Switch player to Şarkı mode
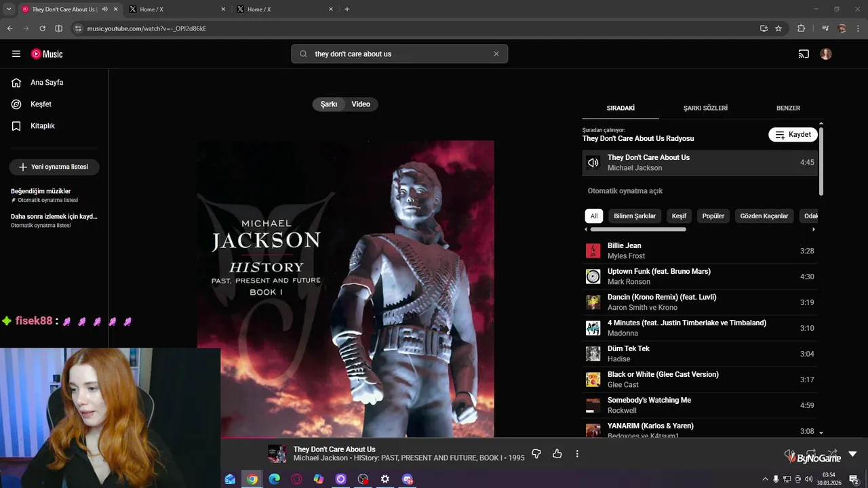868x488 pixels. tap(329, 104)
